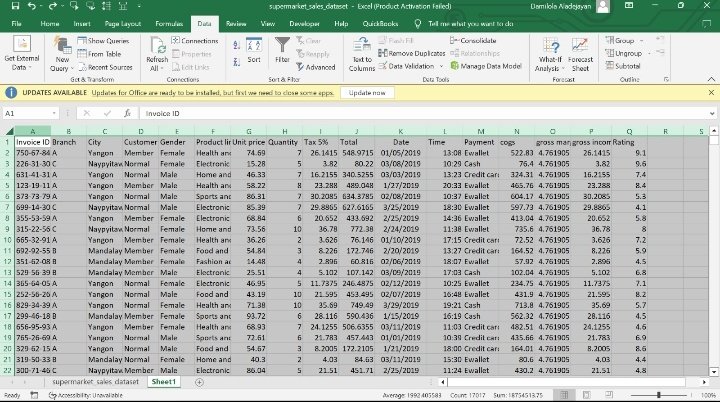The height and width of the screenshot is (402, 720).
Task: Dismiss the Updates Available bar
Action: (711, 93)
